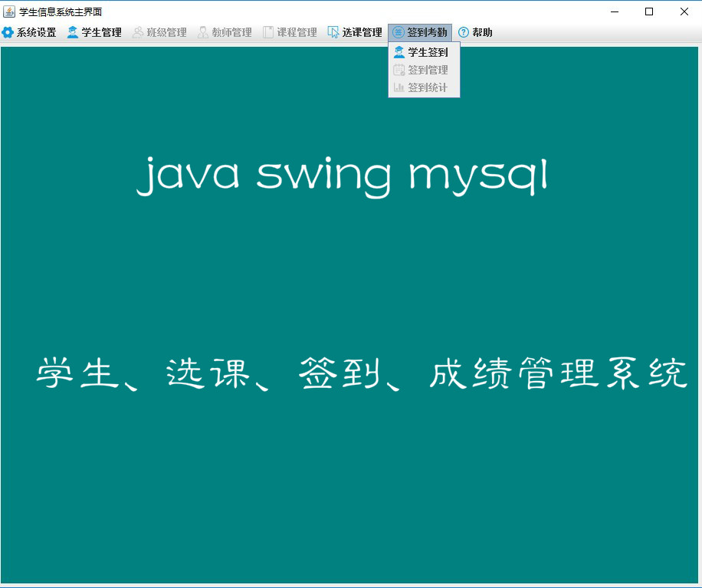The image size is (702, 588).
Task: Open the 课程管理 menu
Action: click(x=290, y=32)
